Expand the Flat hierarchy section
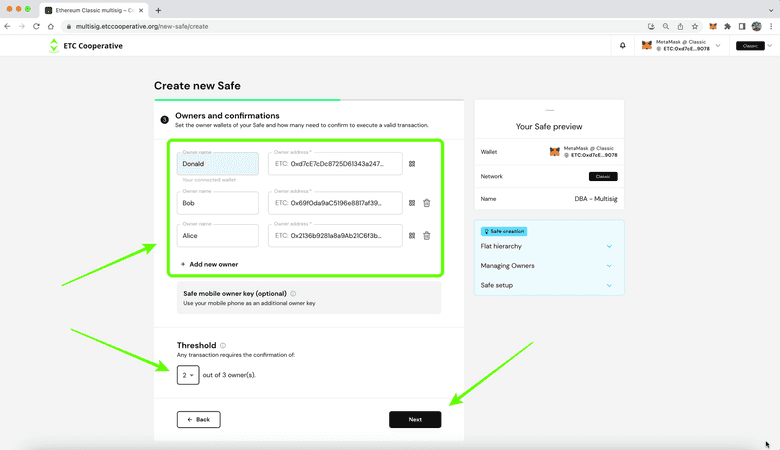The height and width of the screenshot is (450, 780). [609, 246]
